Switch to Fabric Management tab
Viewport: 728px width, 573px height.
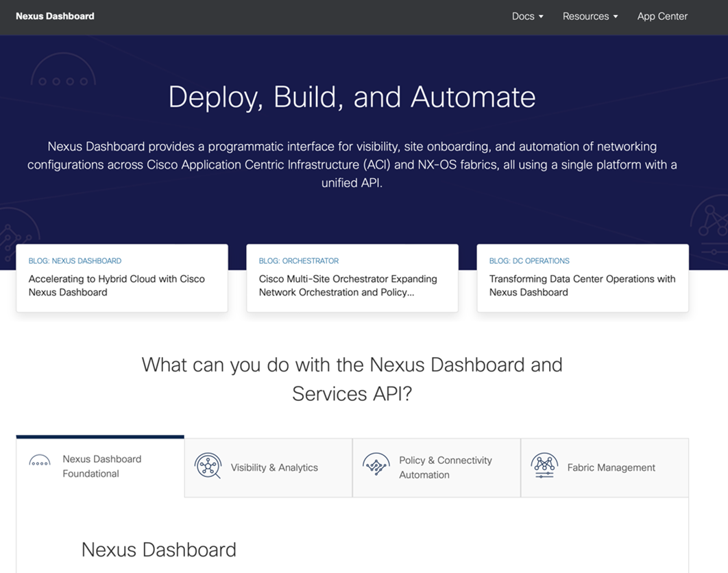tap(611, 467)
